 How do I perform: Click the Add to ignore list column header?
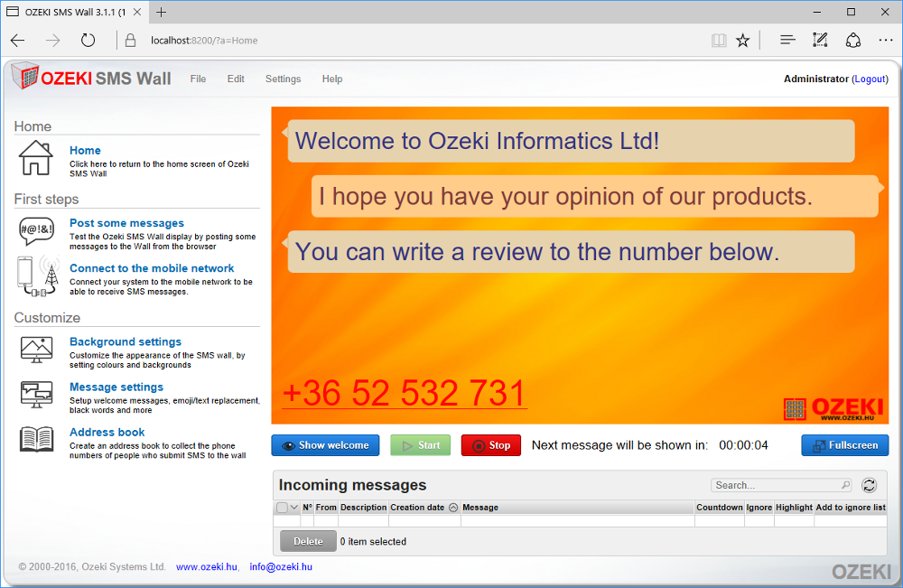click(x=851, y=508)
